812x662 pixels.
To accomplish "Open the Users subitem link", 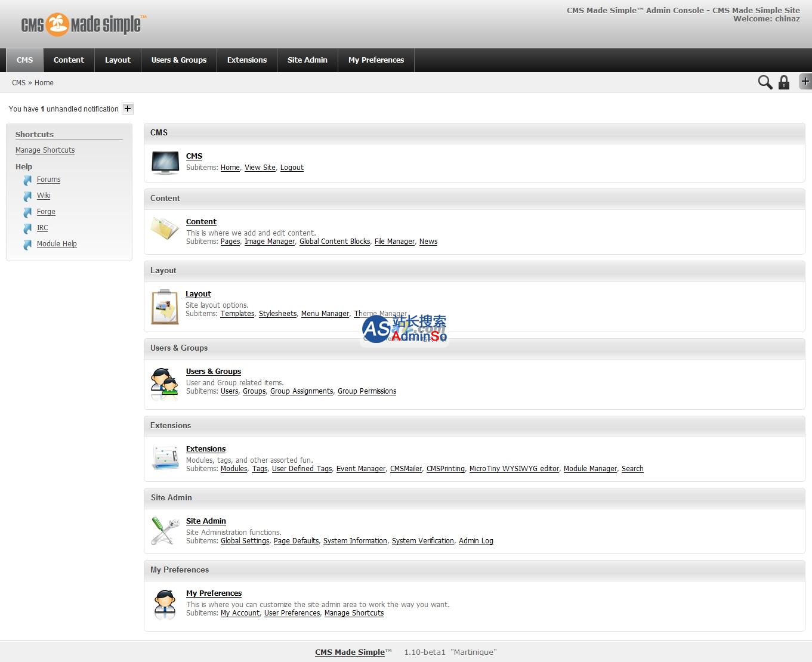I will coord(230,391).
